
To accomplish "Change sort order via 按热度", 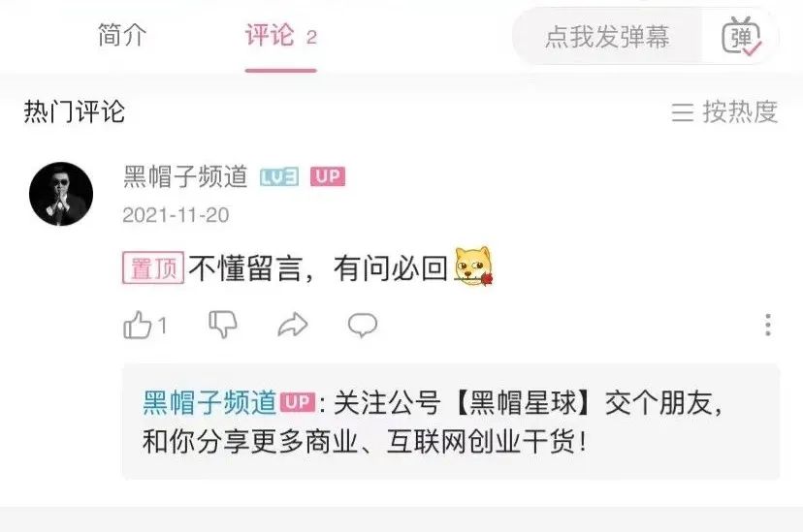I will (x=740, y=111).
